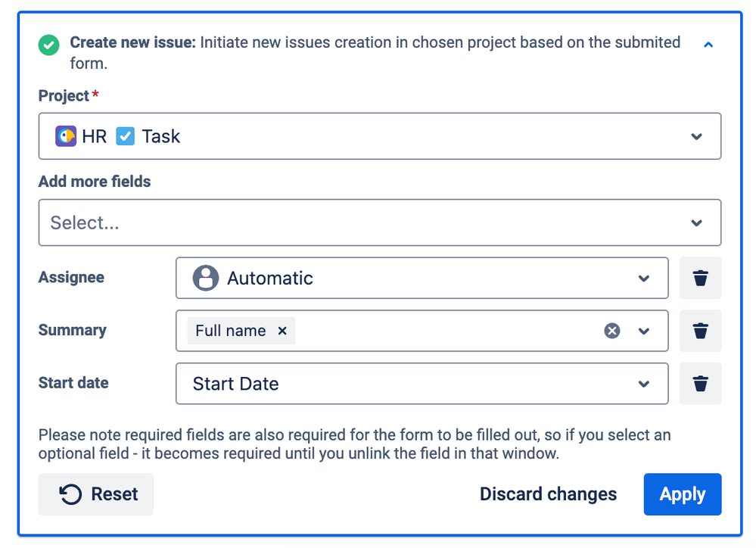756x548 pixels.
Task: Collapse the Create new issue section
Action: (x=708, y=45)
